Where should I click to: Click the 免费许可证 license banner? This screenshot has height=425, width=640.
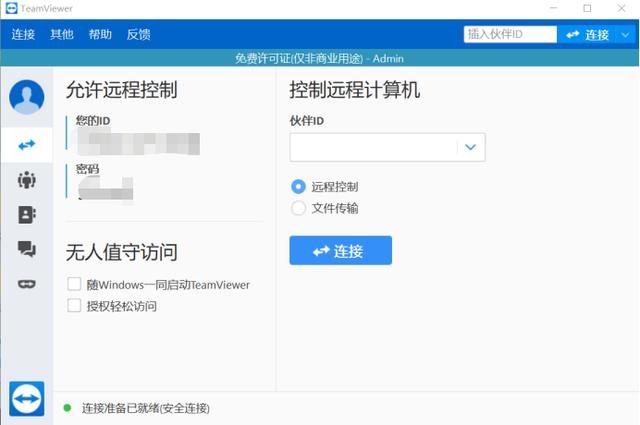[x=319, y=58]
